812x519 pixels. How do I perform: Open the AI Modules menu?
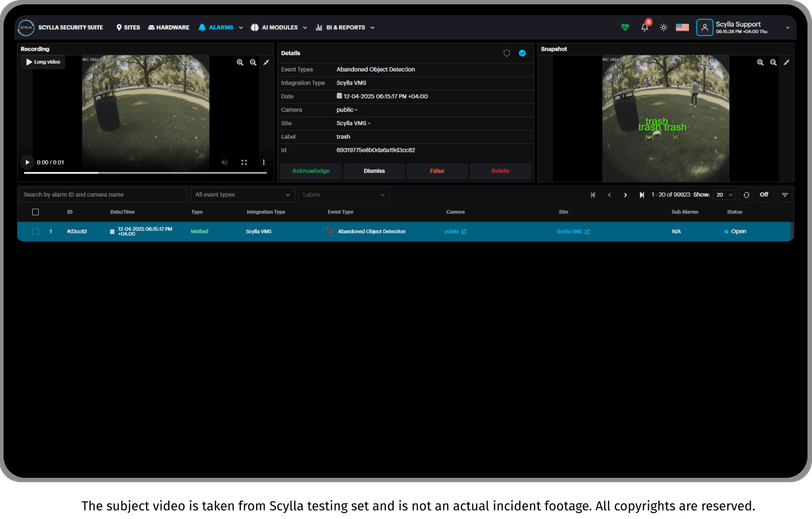pos(279,27)
